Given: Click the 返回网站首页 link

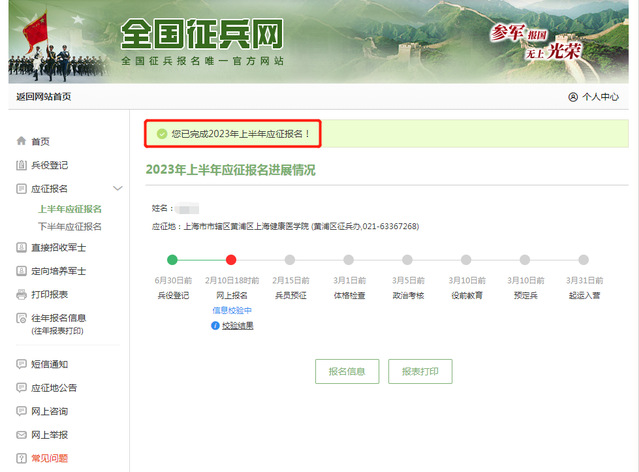Looking at the screenshot, I should tap(44, 97).
